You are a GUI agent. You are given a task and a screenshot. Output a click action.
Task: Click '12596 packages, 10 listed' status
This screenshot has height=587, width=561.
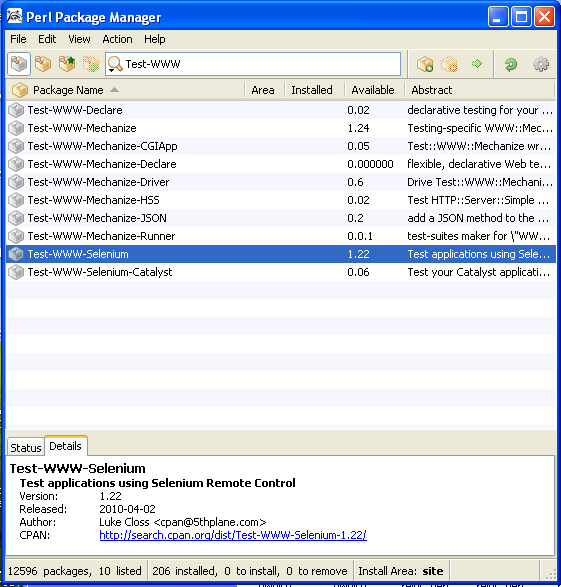[x=75, y=571]
